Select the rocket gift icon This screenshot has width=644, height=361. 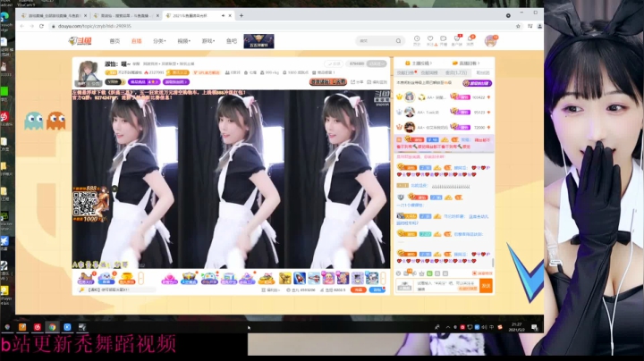coord(300,278)
